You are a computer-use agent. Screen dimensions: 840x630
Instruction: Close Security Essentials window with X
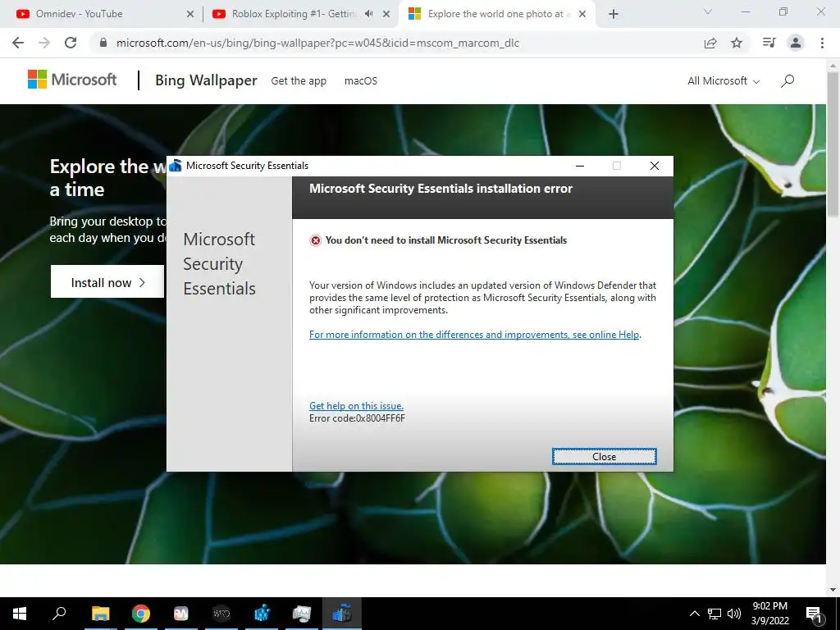coord(654,166)
